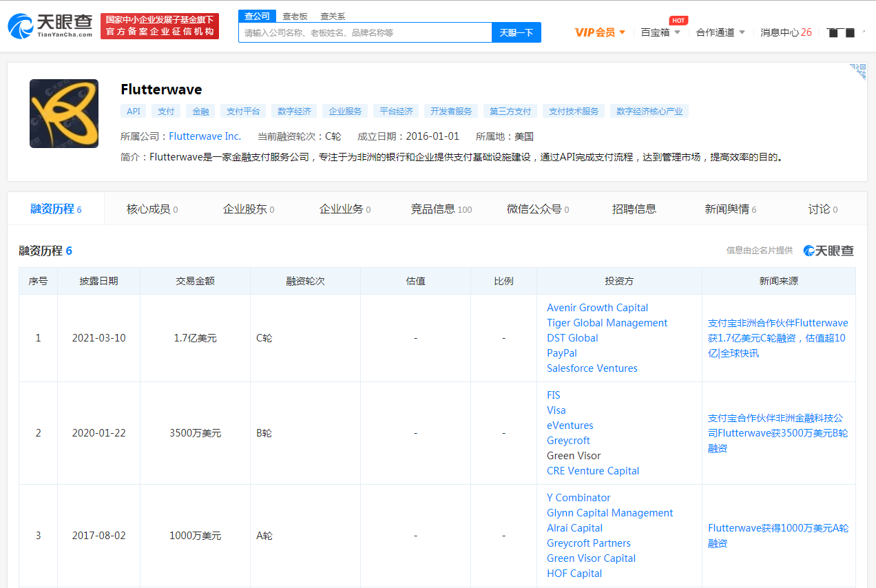View the 企业业务 tab
Screen dimensions: 876x588
pyautogui.click(x=345, y=209)
